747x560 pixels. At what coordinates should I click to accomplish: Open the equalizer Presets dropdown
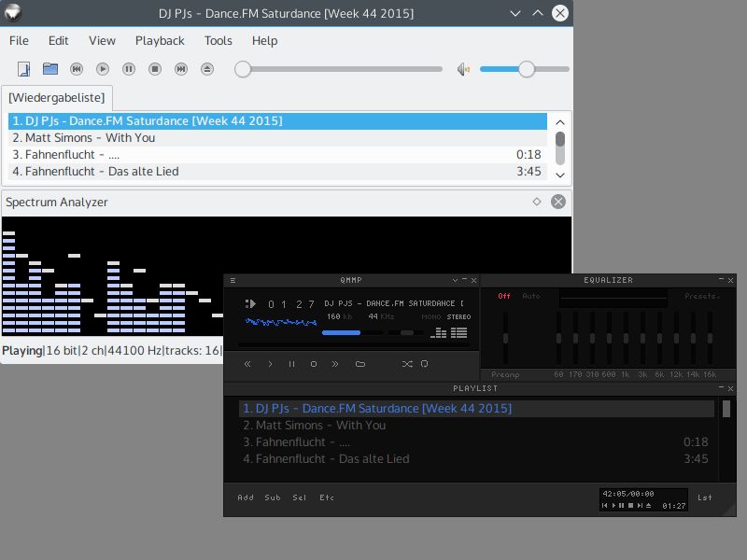coord(702,296)
